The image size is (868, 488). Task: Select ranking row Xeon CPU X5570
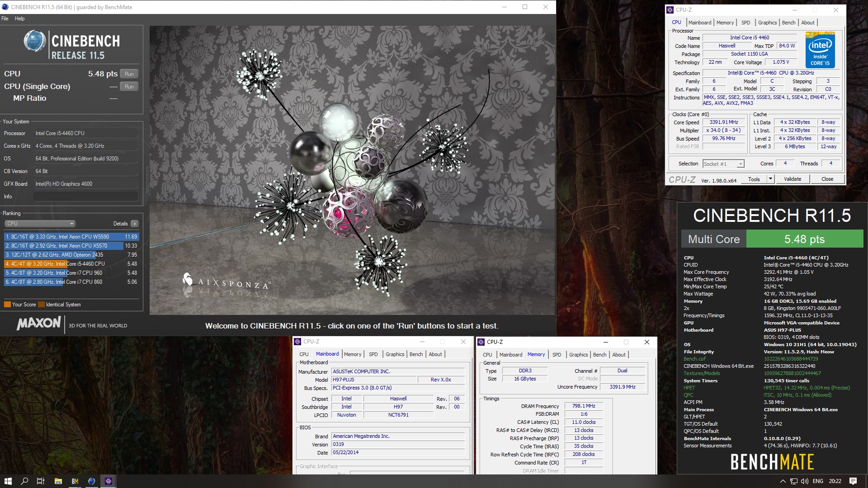coord(71,246)
